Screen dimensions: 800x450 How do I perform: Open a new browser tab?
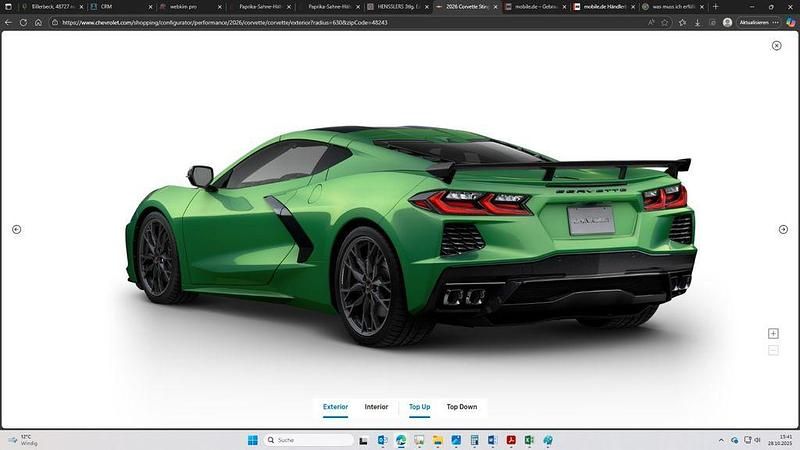715,6
